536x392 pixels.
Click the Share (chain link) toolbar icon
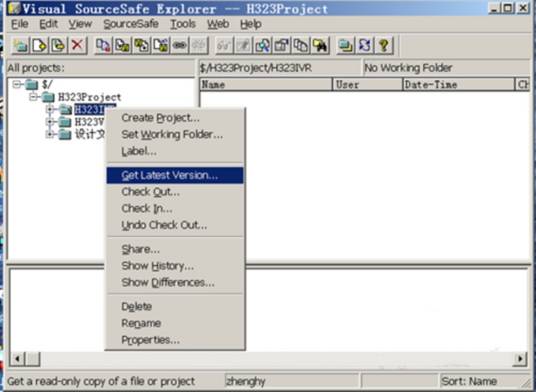tap(180, 45)
